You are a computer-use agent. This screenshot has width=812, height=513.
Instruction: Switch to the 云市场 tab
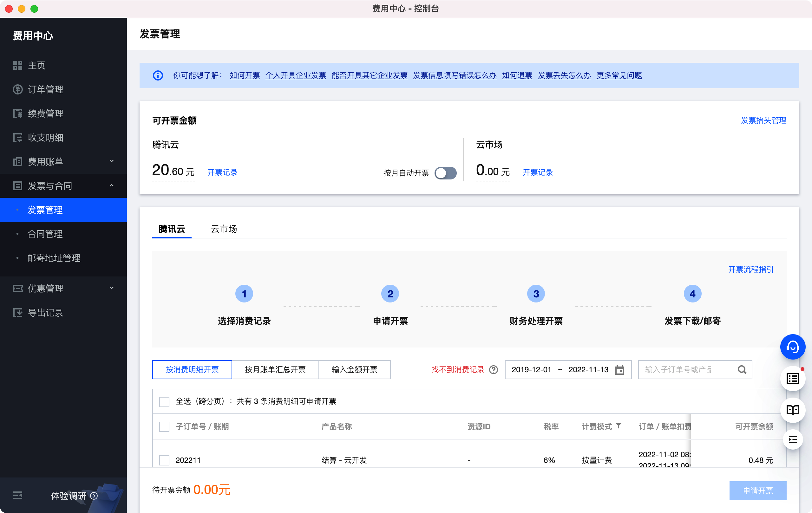(x=224, y=229)
